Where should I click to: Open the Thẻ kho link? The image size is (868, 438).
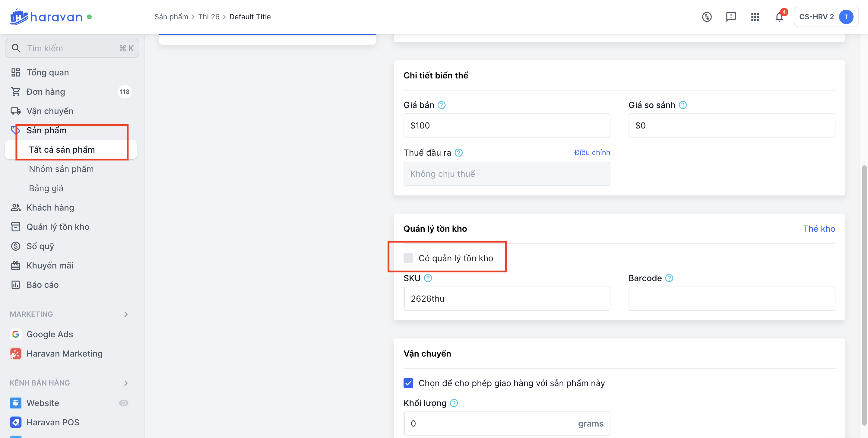819,229
